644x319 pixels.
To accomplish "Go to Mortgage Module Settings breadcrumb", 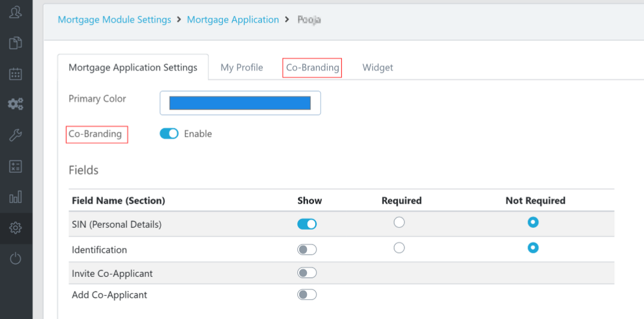I will (114, 20).
